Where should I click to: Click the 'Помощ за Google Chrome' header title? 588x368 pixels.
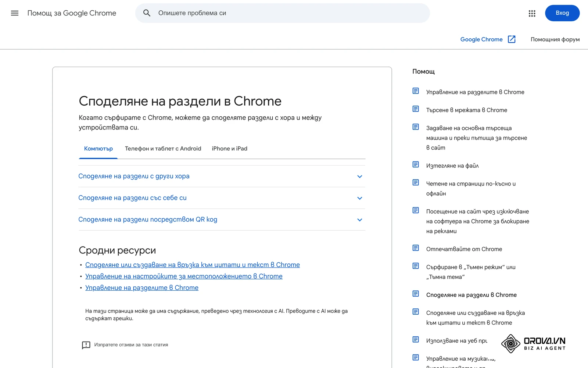(72, 13)
